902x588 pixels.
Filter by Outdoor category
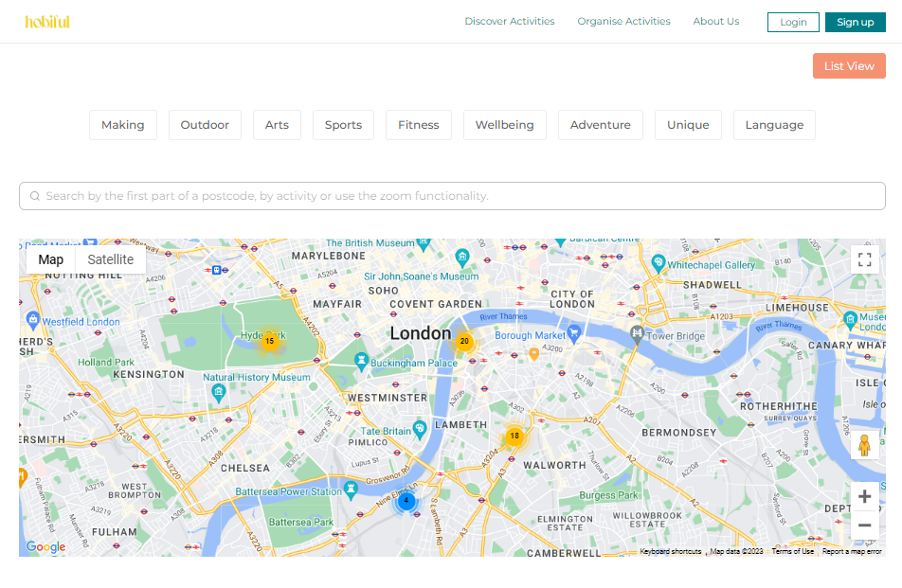[205, 125]
